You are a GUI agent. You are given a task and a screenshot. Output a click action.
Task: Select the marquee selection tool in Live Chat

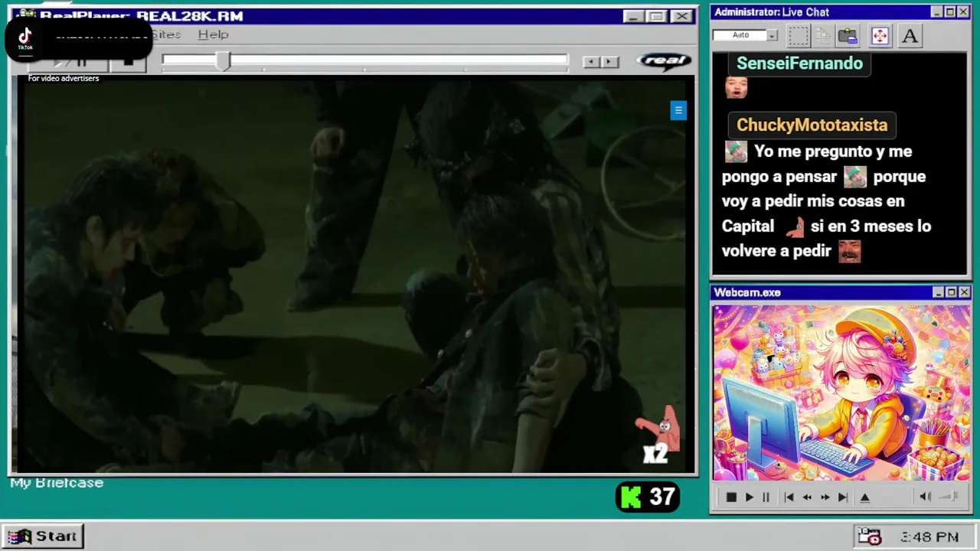pos(799,36)
